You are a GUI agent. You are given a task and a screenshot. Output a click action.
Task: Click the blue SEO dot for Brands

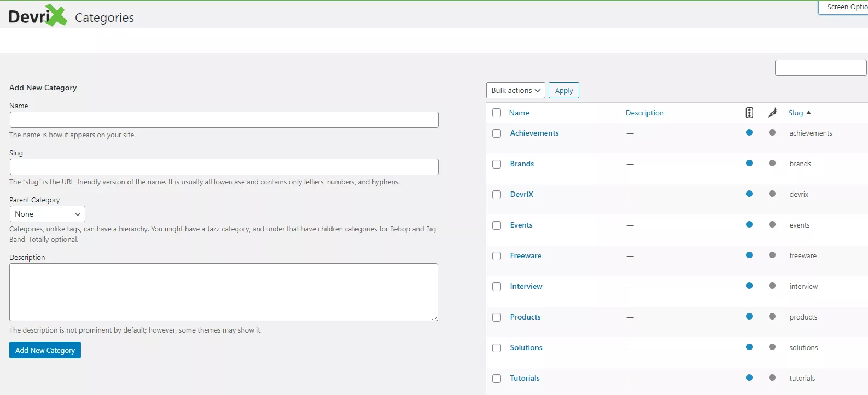[x=749, y=163]
